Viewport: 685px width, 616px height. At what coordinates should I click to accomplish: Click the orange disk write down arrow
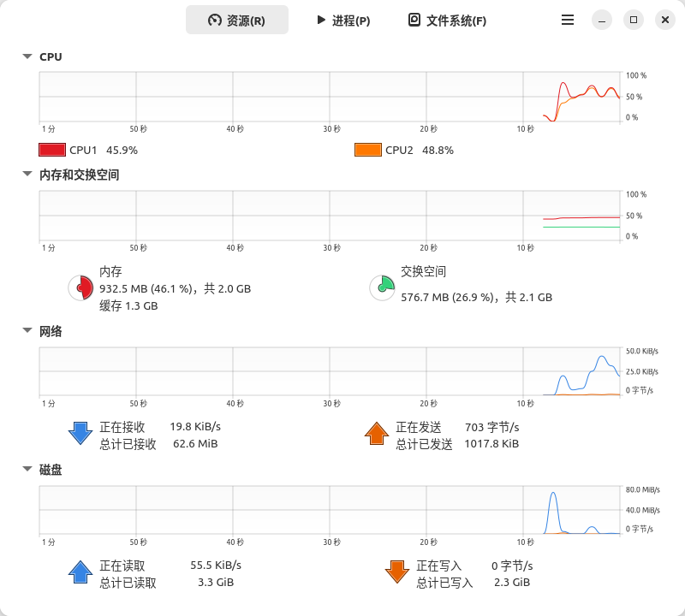397,572
